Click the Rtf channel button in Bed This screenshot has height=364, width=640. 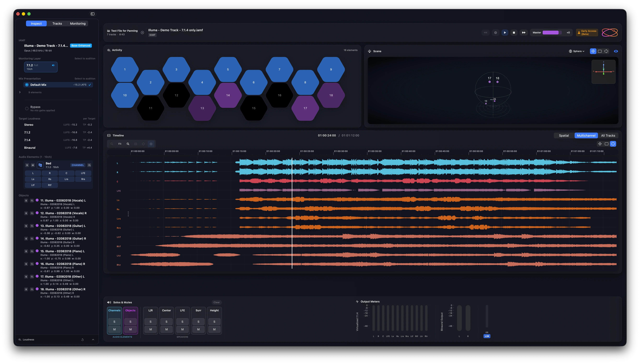tap(50, 185)
